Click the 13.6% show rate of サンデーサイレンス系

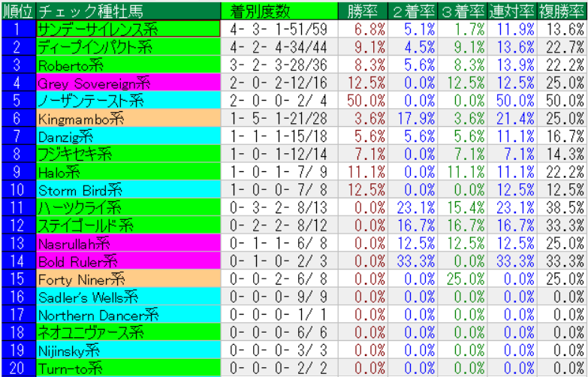(x=562, y=29)
